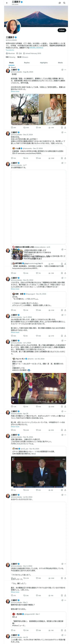Expand Show more on the Jan 3, 2024 post
The height and width of the screenshot is (644, 72).
(15, 332)
